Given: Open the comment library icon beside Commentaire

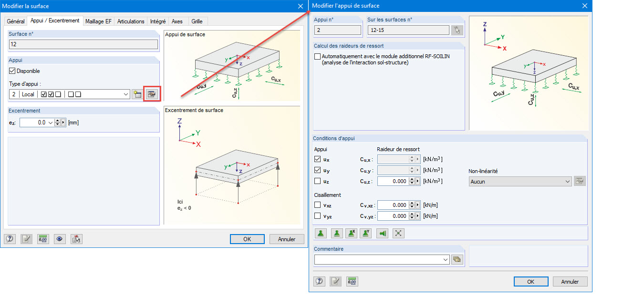Looking at the screenshot, I should [457, 260].
